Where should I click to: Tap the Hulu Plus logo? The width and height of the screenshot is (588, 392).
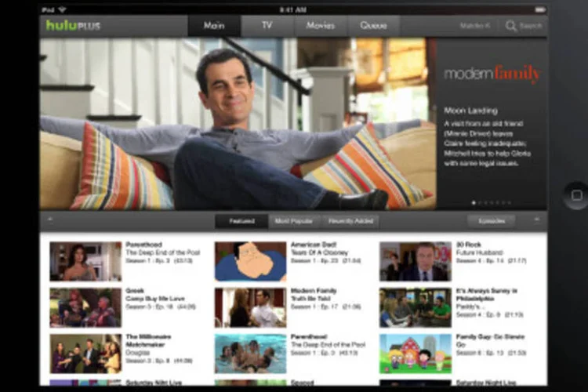coord(73,26)
